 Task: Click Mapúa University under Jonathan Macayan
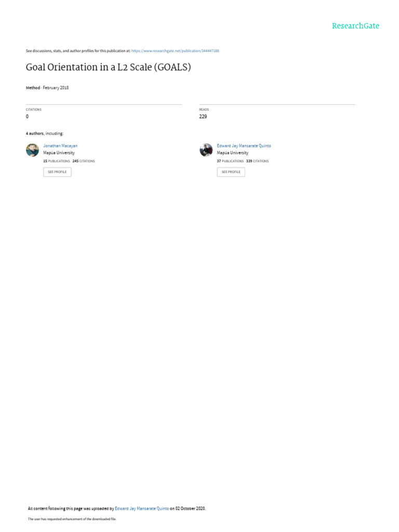[59, 153]
